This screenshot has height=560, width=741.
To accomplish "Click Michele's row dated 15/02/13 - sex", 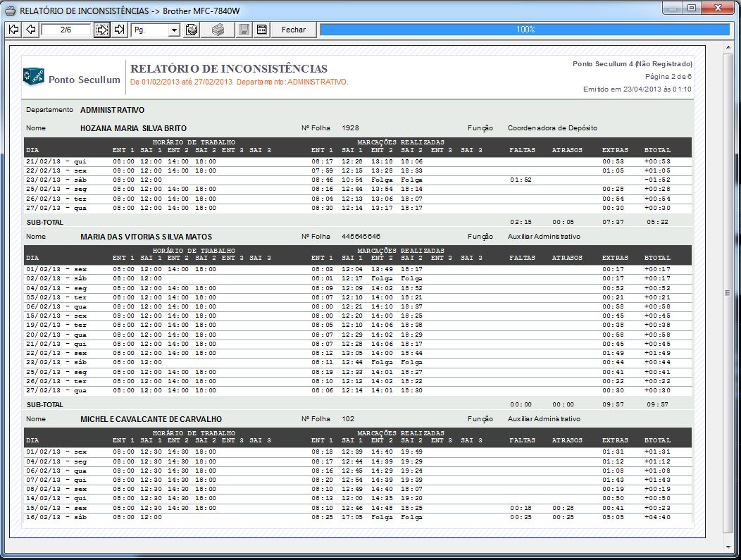I will click(x=358, y=508).
